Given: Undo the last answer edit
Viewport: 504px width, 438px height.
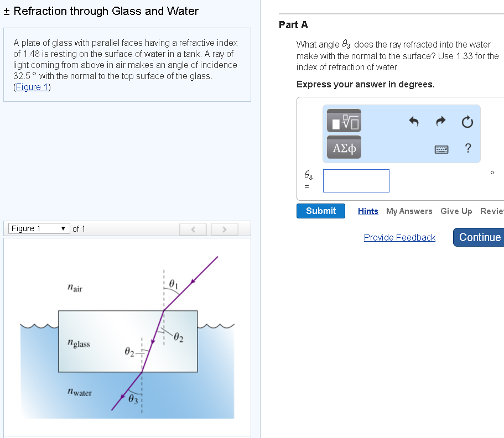Looking at the screenshot, I should pyautogui.click(x=414, y=121).
